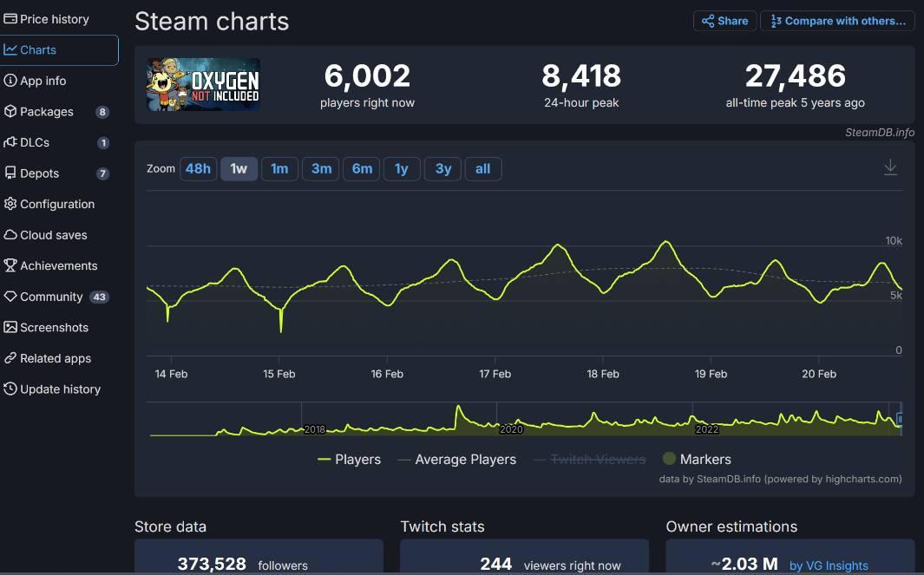Enable the Twitch Viewers legend series
Screen dimensions: 924x575
click(589, 460)
